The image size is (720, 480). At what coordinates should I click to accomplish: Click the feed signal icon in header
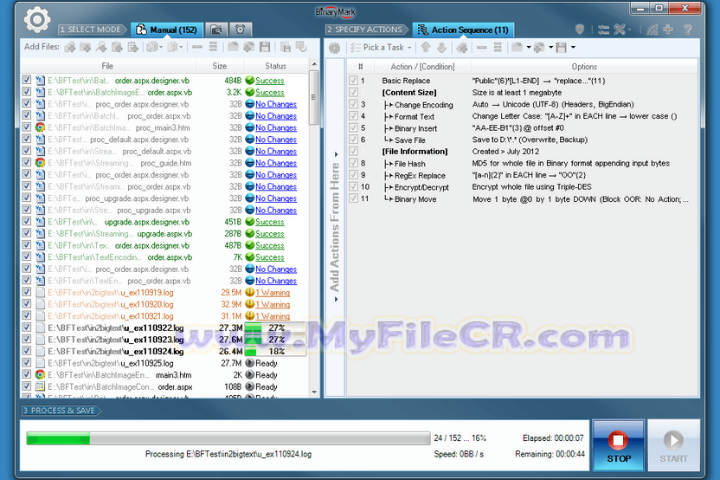click(x=652, y=30)
